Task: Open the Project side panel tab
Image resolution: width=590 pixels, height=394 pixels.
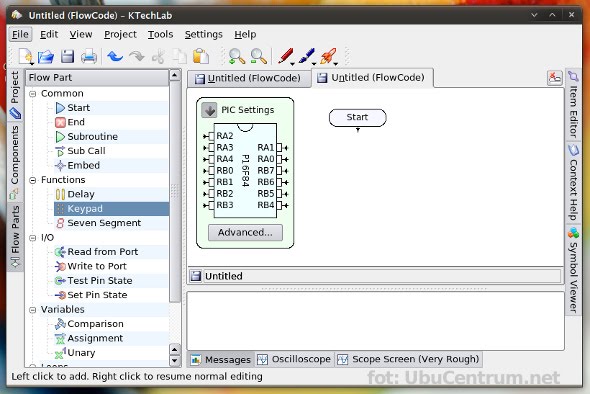Action: click(15, 95)
